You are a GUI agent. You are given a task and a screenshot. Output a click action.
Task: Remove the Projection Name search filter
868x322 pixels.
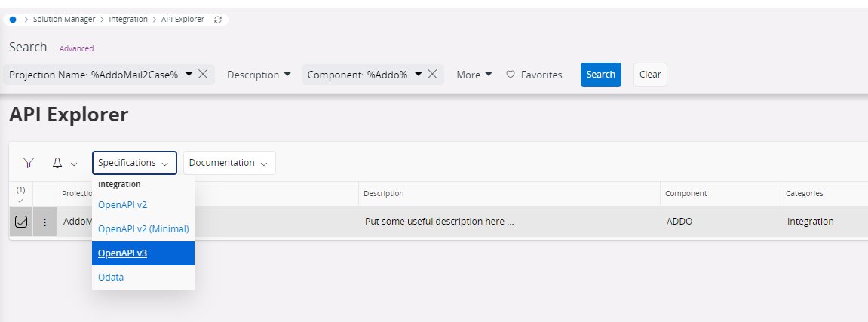pyautogui.click(x=203, y=74)
